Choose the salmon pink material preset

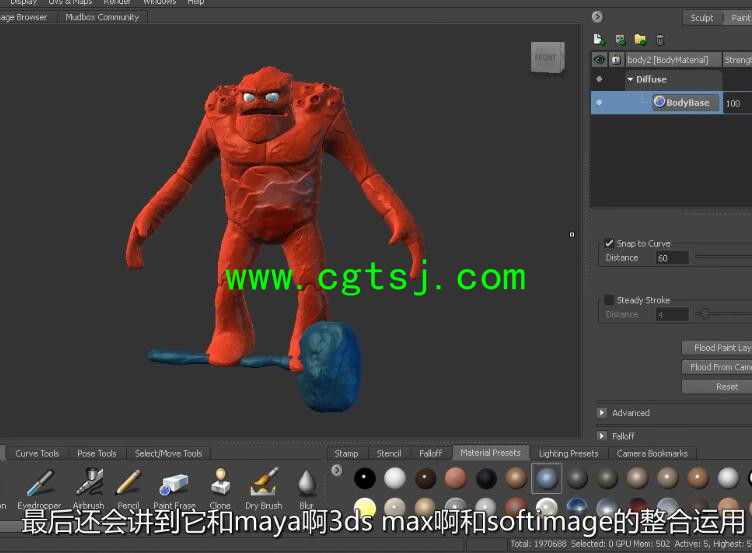(x=456, y=478)
